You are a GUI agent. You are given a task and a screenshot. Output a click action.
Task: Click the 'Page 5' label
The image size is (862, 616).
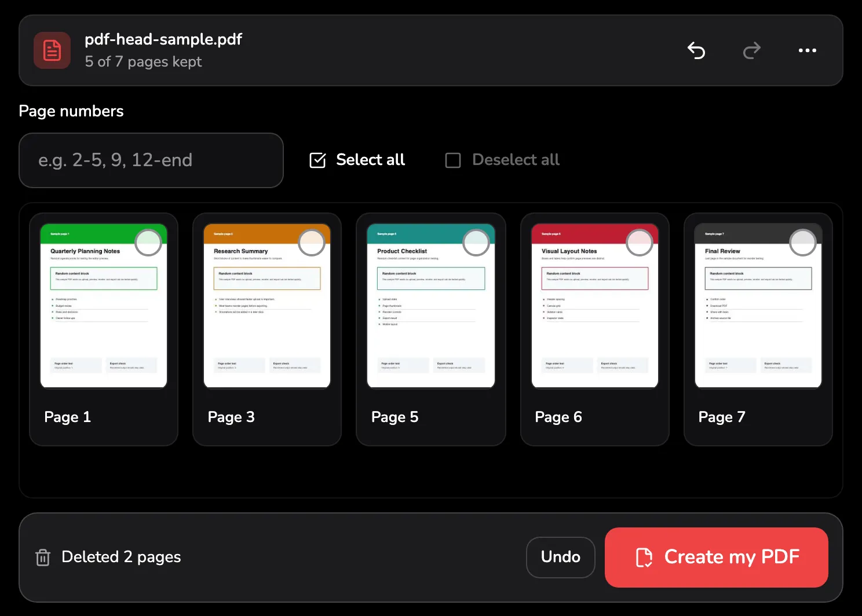tap(395, 417)
